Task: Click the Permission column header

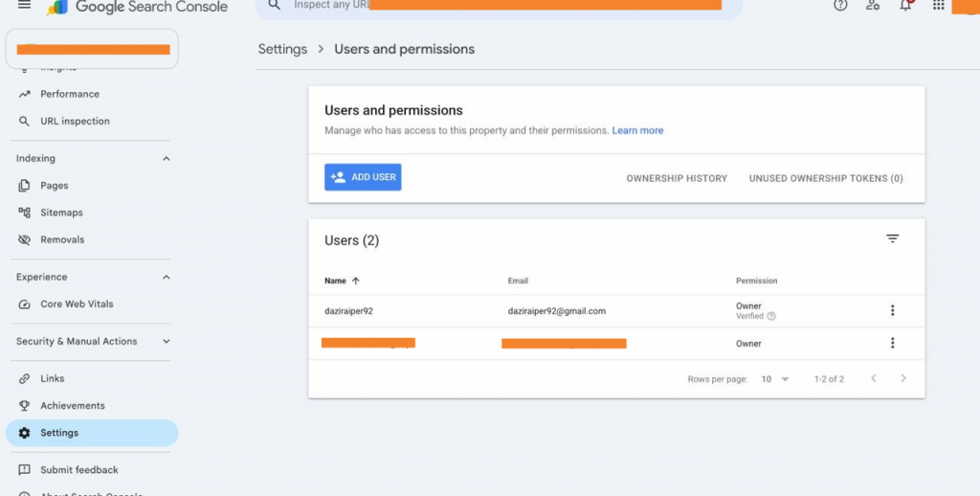Action: tap(756, 281)
